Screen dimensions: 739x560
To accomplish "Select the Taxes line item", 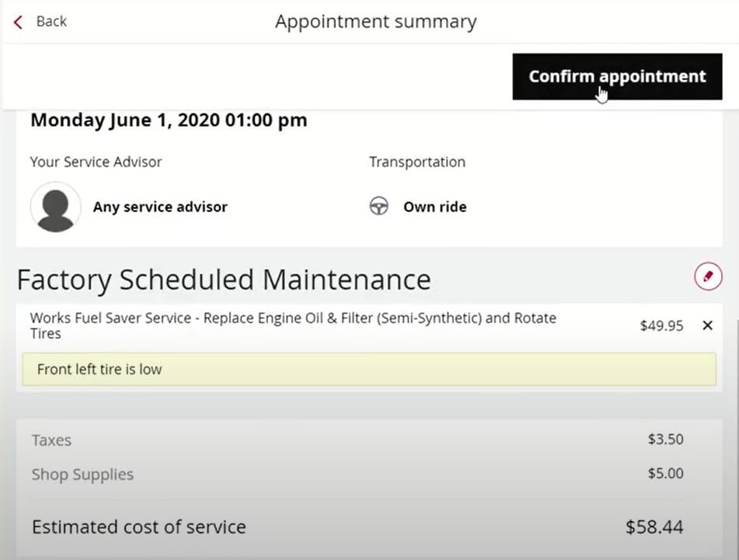I will pyautogui.click(x=357, y=440).
